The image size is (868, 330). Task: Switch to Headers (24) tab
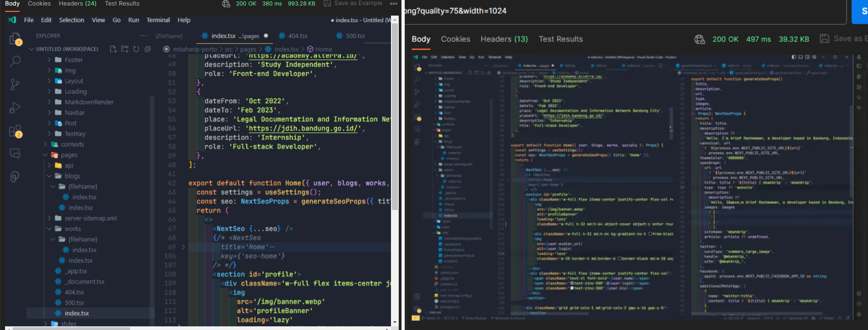point(77,4)
